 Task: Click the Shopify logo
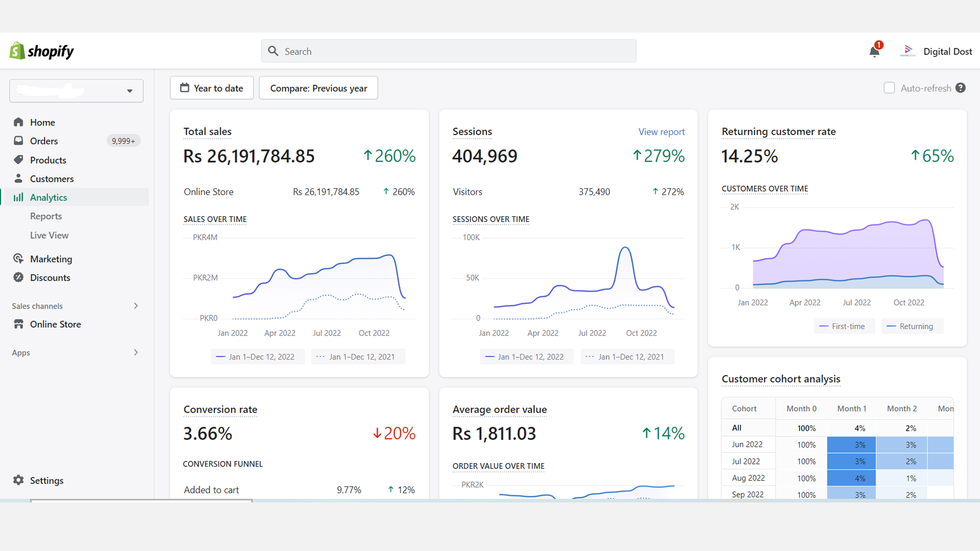pos(42,51)
